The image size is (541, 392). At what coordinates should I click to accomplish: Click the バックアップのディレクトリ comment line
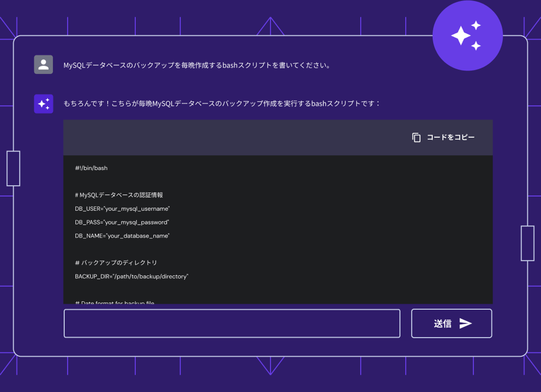click(116, 263)
